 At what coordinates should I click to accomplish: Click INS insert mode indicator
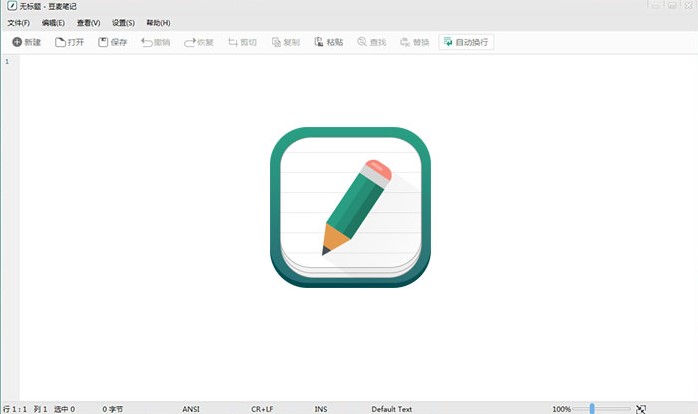pos(321,409)
